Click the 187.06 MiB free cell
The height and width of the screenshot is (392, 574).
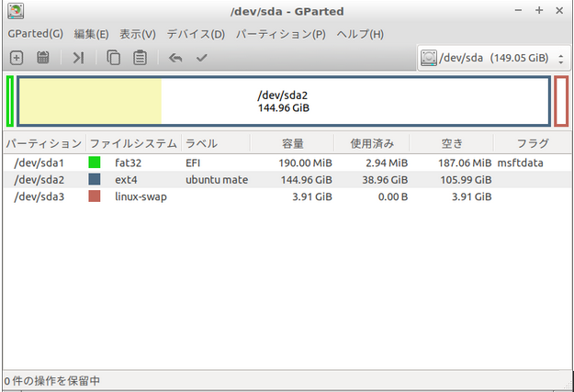465,162
